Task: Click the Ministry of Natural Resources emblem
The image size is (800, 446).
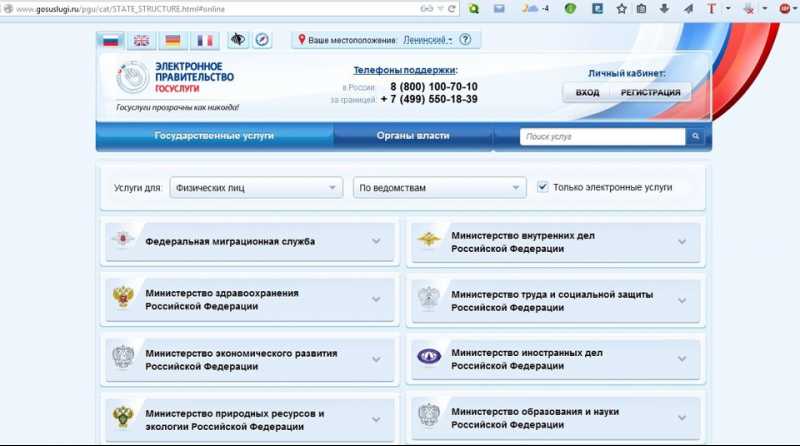Action: pos(123,417)
